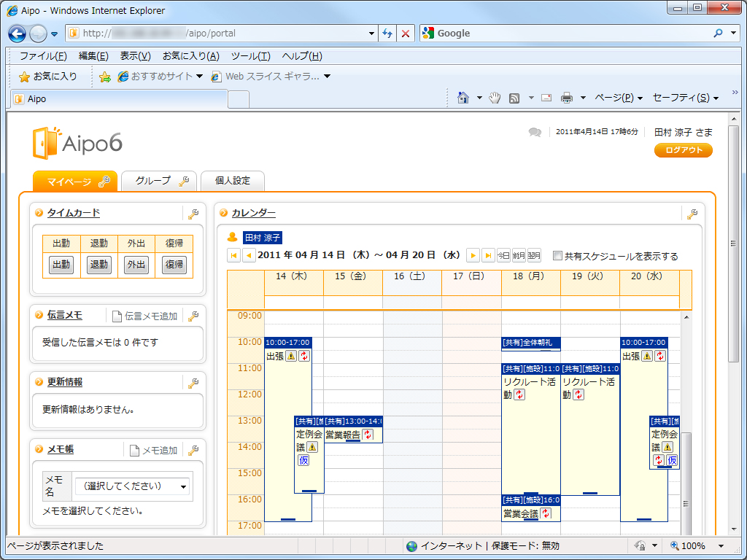Image resolution: width=747 pixels, height=560 pixels.
Task: Open the カレンダー portlet title link
Action: [x=253, y=214]
